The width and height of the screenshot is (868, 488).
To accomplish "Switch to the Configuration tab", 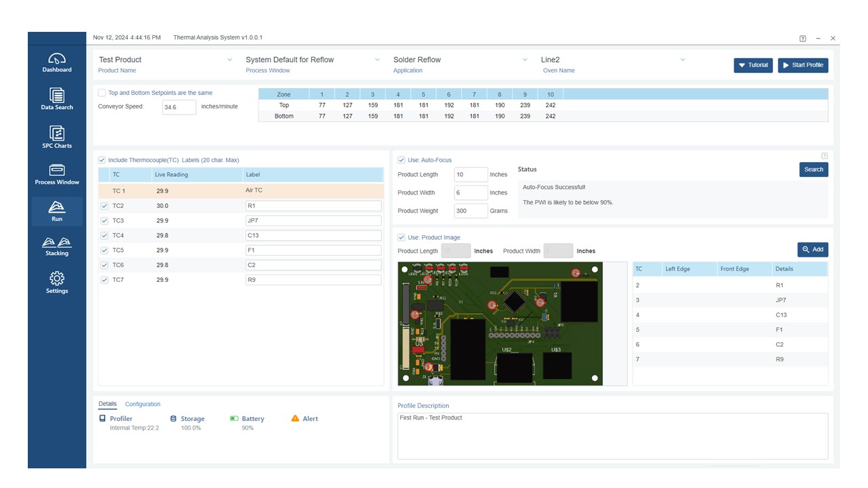I will (x=142, y=404).
